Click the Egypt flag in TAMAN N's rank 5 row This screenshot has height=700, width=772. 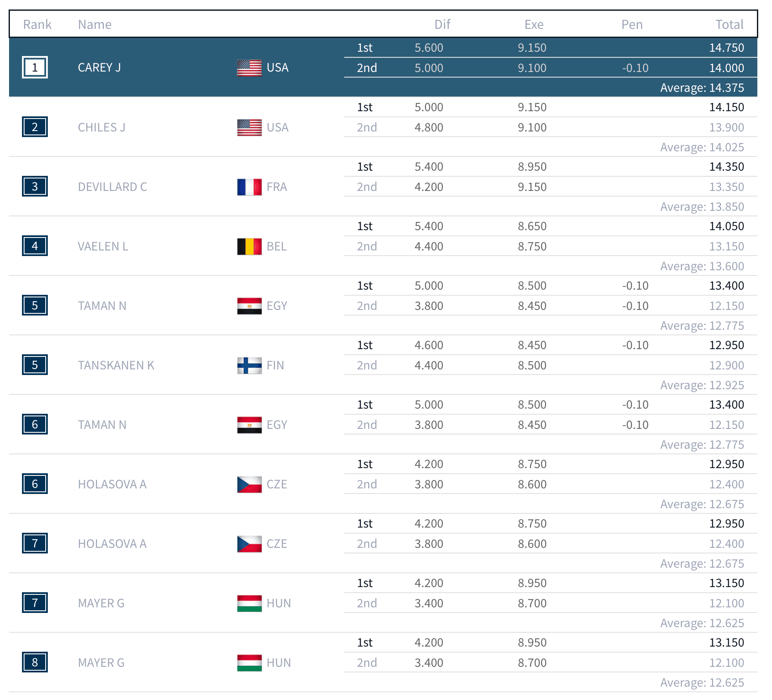(x=249, y=306)
